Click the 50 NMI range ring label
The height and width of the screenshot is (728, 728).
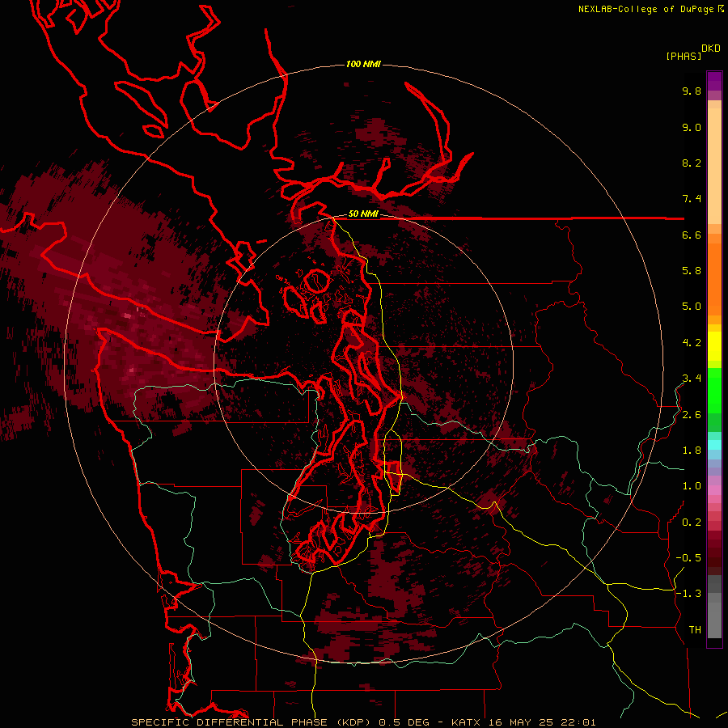pyautogui.click(x=363, y=214)
